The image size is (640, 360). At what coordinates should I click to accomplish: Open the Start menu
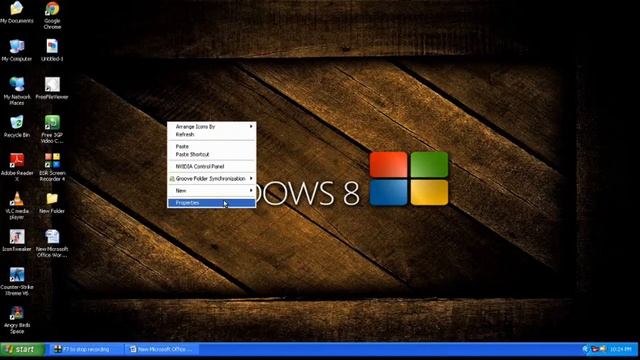coord(22,349)
